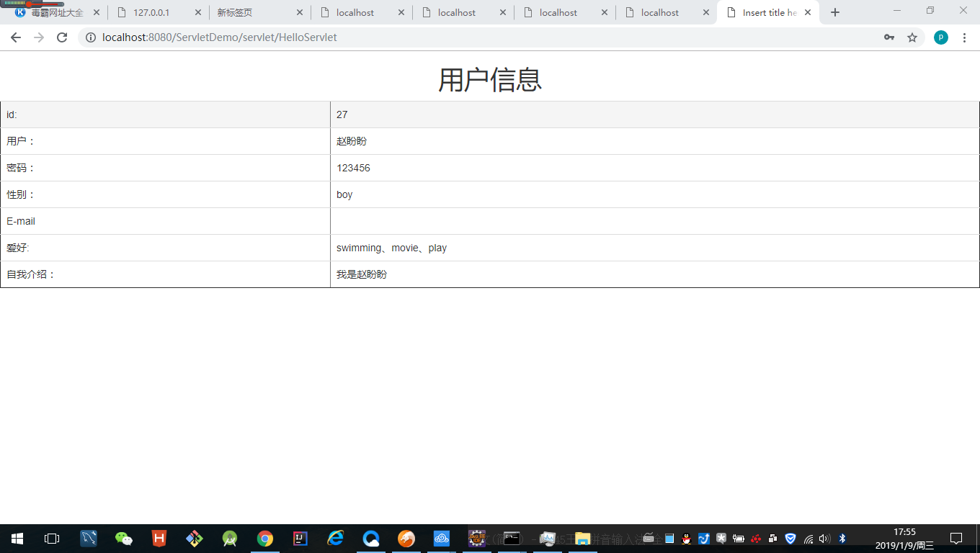
Task: Launch IntelliJ IDEA from the taskbar
Action: pos(300,539)
